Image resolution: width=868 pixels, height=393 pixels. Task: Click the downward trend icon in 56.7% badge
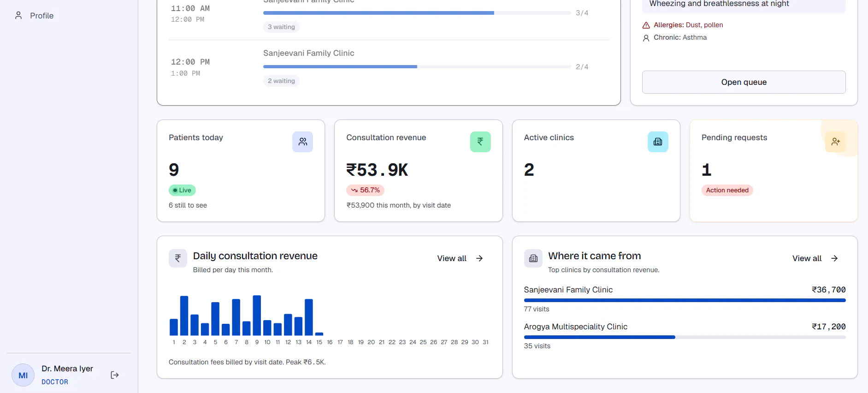[354, 190]
